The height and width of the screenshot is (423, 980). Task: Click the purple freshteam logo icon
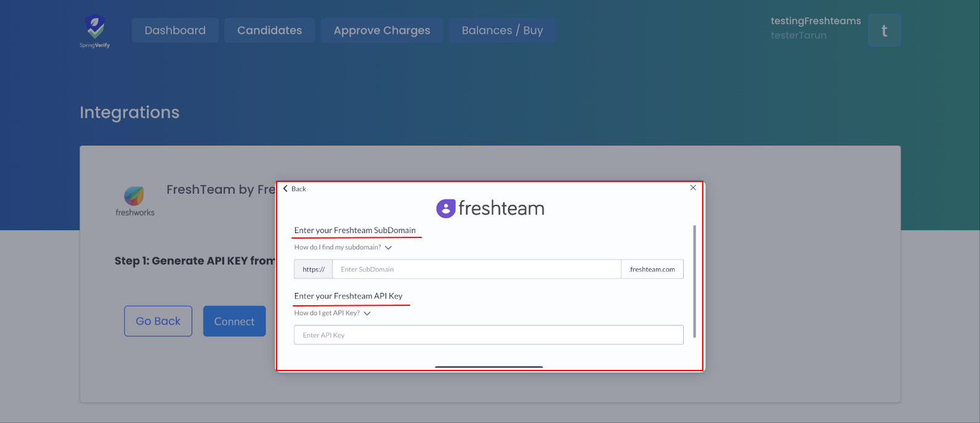446,208
